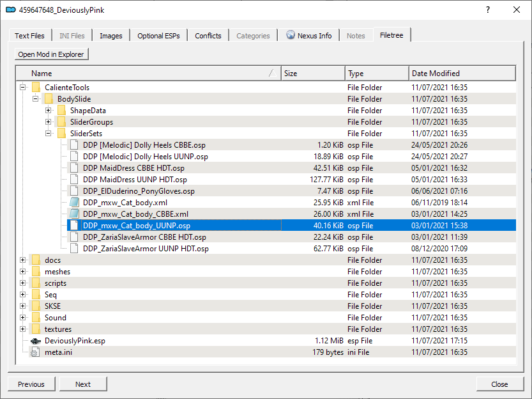Click the Seq folder icon
Image resolution: width=532 pixels, height=399 pixels.
36,295
